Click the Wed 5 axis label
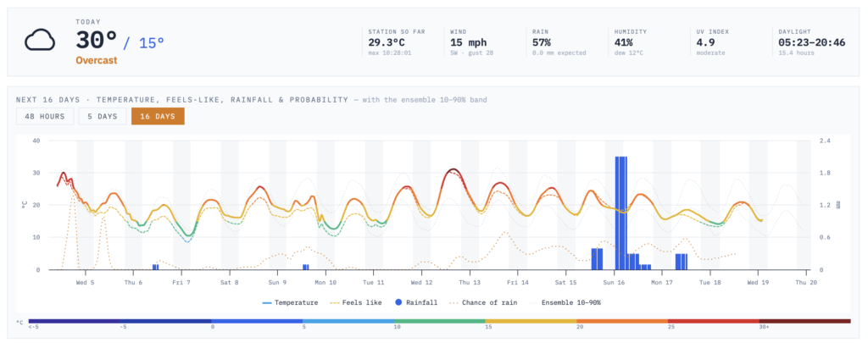The width and height of the screenshot is (868, 348). pos(86,282)
